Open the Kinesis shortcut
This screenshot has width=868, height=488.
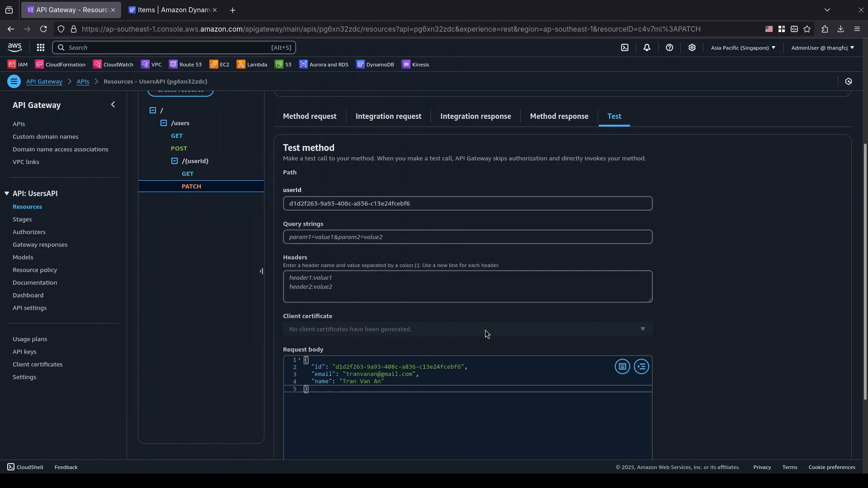(415, 65)
